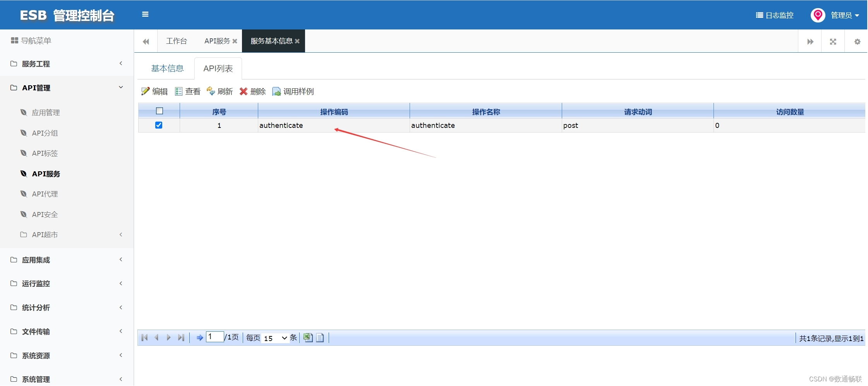Expand the 服务工程 sidebar menu
This screenshot has height=386, width=868.
pos(67,64)
